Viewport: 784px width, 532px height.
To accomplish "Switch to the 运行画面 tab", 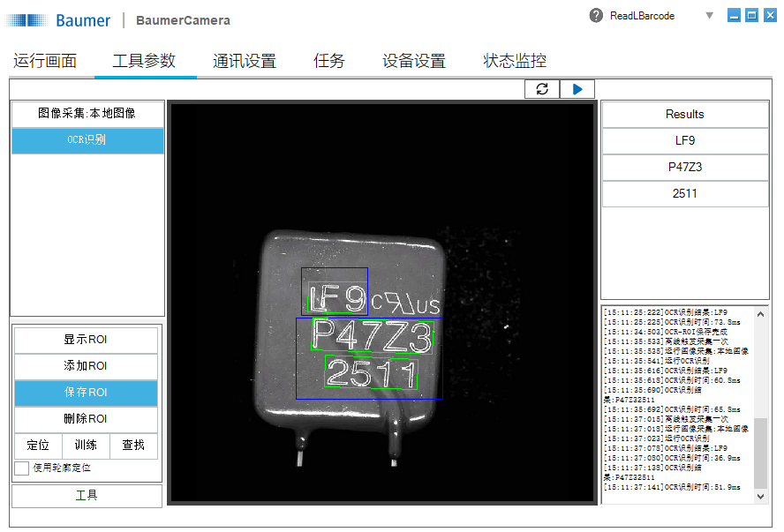I will pos(45,61).
